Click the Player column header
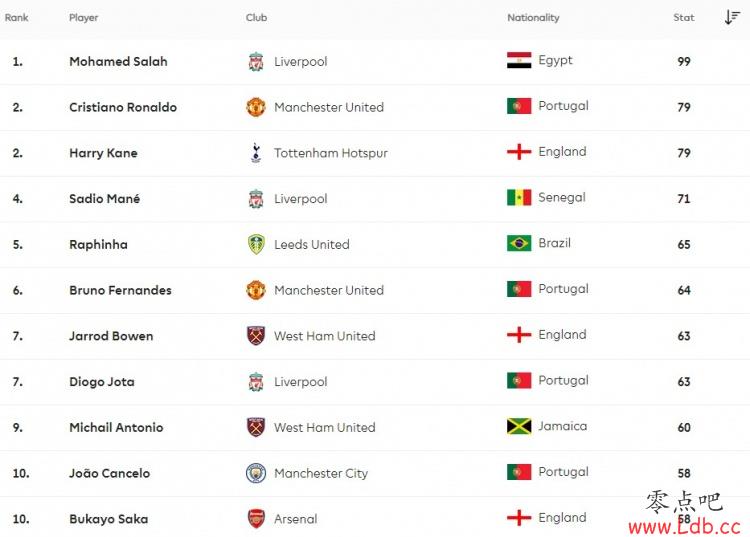The height and width of the screenshot is (537, 750). point(84,18)
